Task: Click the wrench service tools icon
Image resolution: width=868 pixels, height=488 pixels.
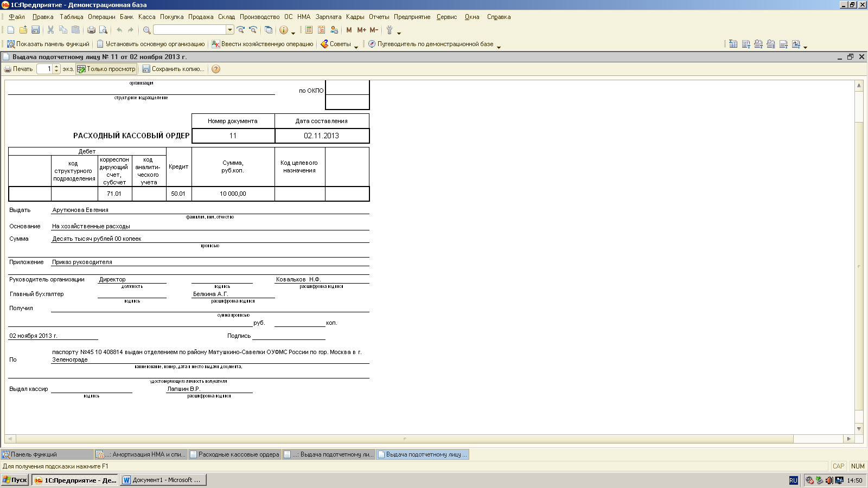Action: point(390,30)
